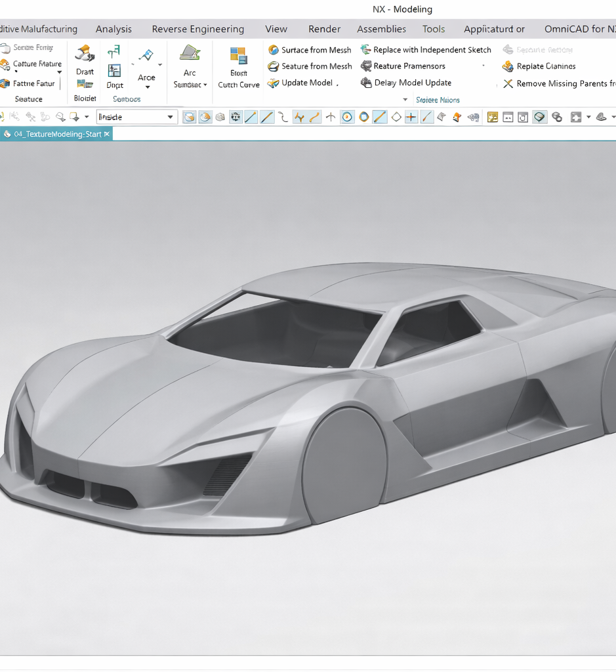616x672 pixels.
Task: Switch to the Reverse Engineering tab
Action: (197, 29)
